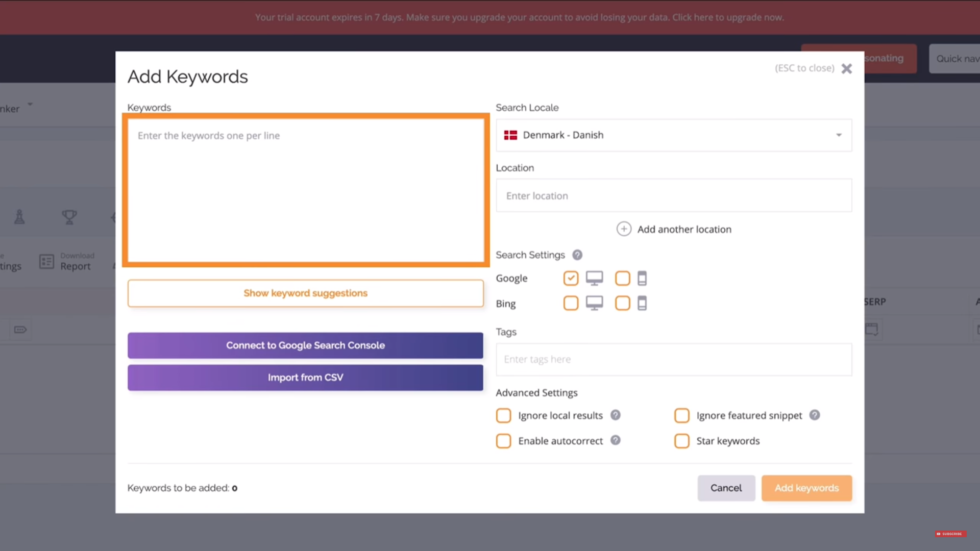Enable Bing desktop search checkbox
This screenshot has height=551, width=980.
[x=571, y=303]
